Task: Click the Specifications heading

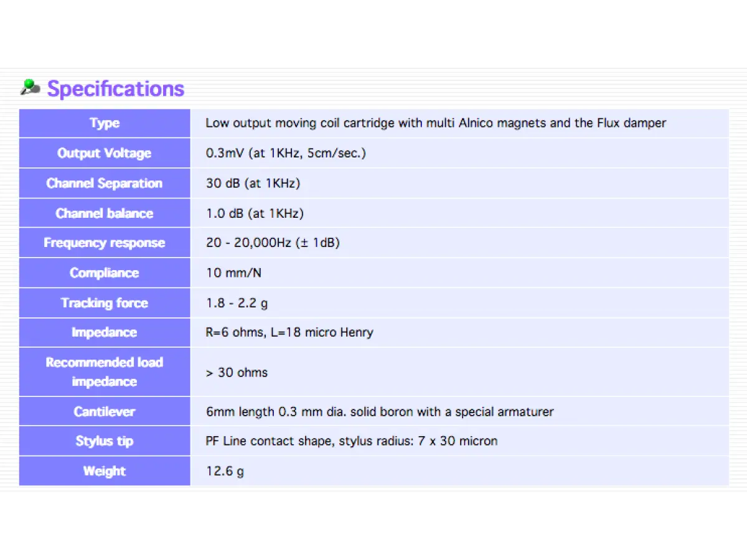Action: pyautogui.click(x=116, y=88)
